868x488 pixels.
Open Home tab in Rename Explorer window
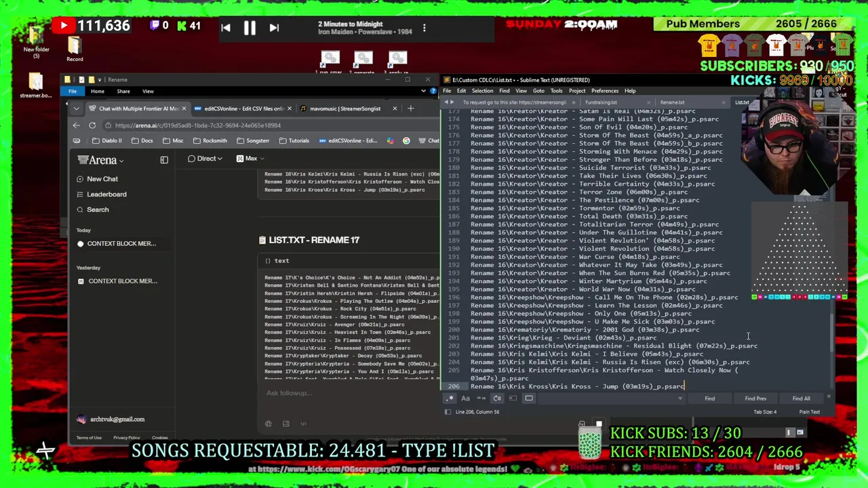click(x=98, y=91)
